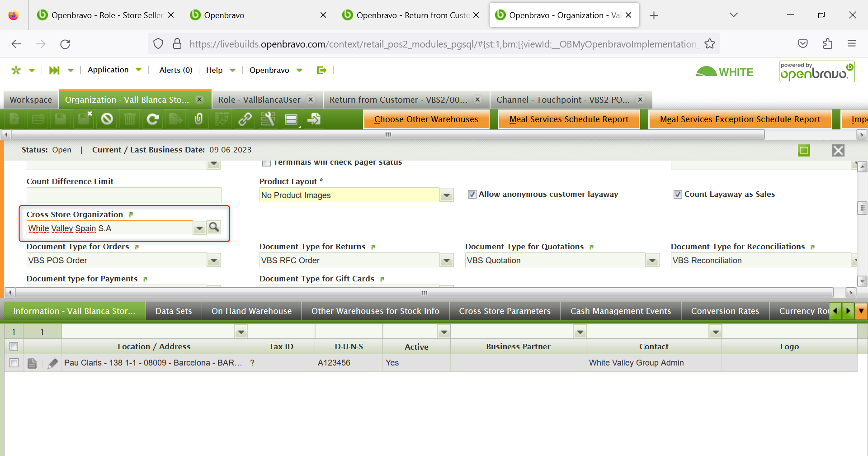
Task: Click the chain link icon in toolbar
Action: pos(245,119)
